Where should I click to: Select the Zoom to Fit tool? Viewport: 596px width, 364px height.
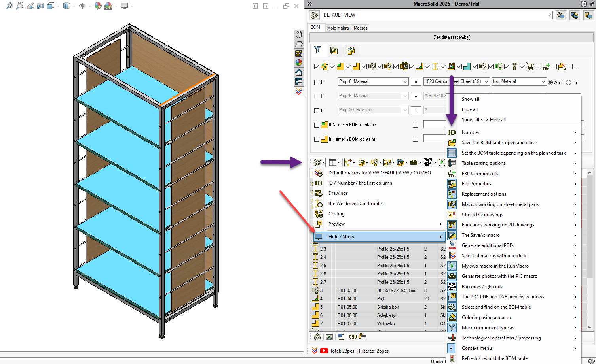(9, 6)
